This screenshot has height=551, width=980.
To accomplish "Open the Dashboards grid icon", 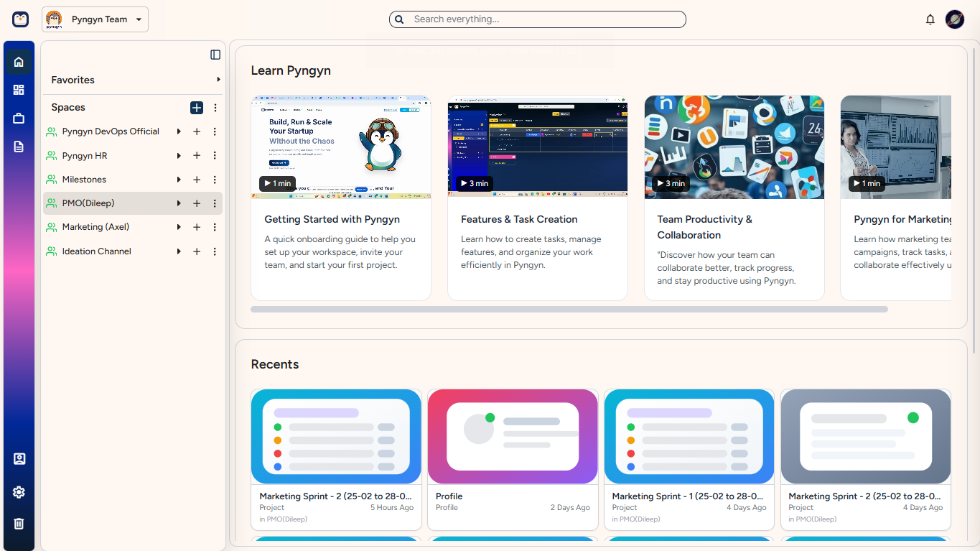I will coord(19,89).
